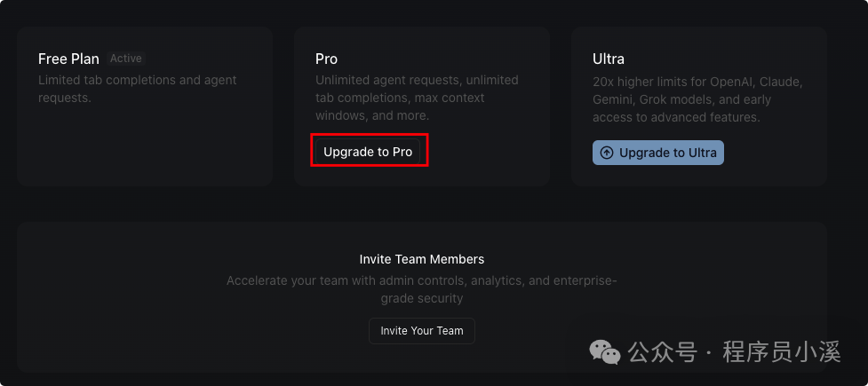Click empty area of the Free Plan card
The image size is (868, 386).
[x=142, y=146]
